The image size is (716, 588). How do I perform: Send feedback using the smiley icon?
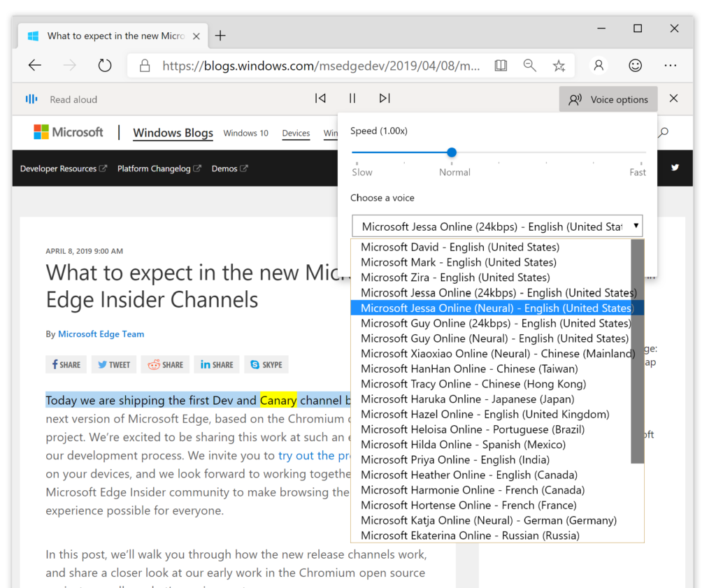pos(635,65)
